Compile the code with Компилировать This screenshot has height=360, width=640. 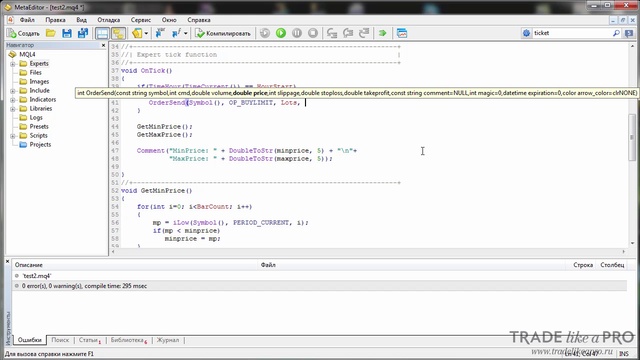pyautogui.click(x=223, y=33)
